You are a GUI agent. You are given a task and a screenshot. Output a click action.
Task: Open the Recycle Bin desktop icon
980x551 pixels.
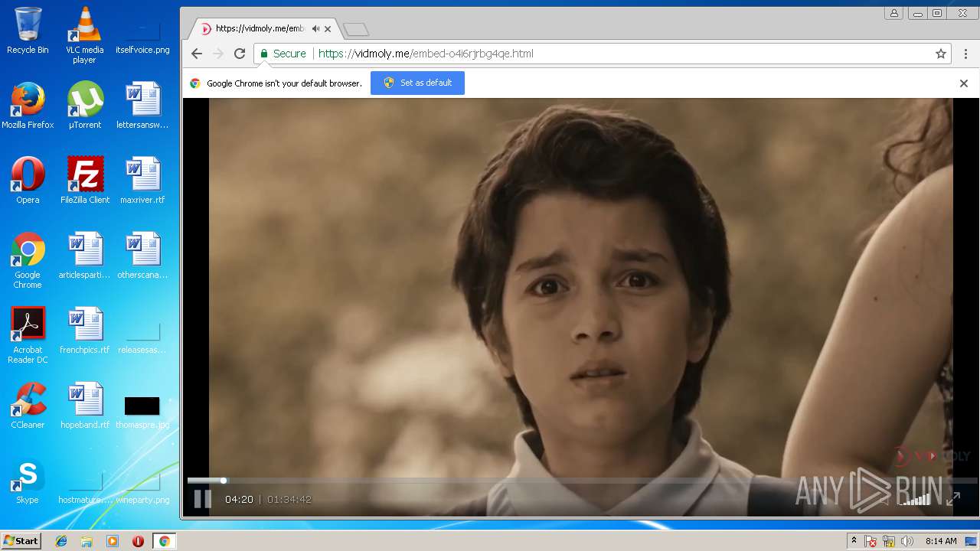point(28,31)
